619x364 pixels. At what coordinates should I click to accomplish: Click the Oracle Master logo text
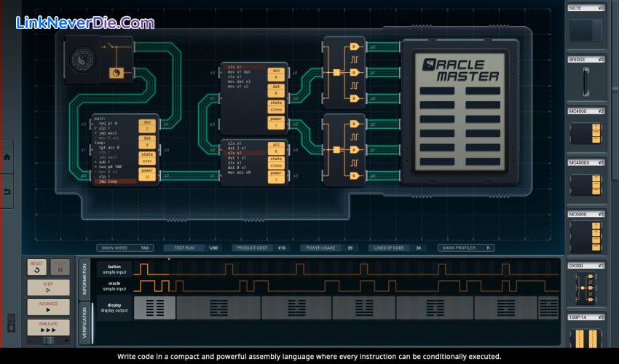(460, 71)
